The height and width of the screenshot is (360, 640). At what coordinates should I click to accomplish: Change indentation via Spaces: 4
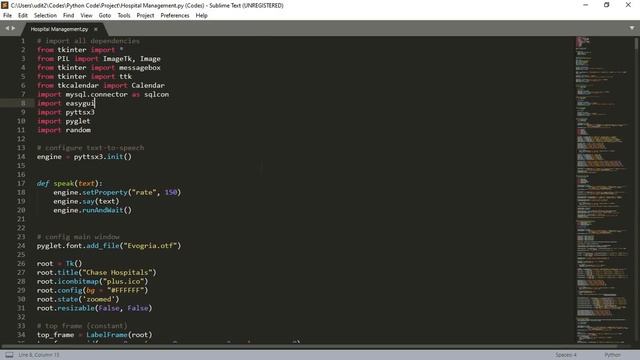click(x=566, y=355)
